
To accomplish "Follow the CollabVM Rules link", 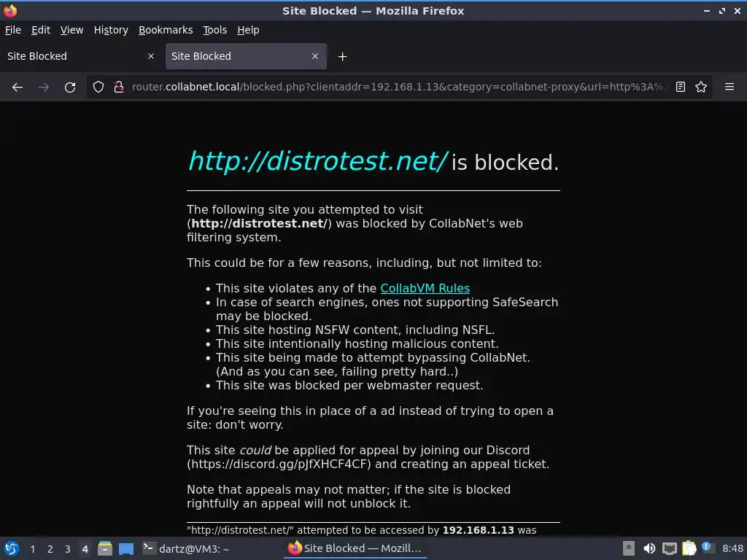I will (425, 289).
